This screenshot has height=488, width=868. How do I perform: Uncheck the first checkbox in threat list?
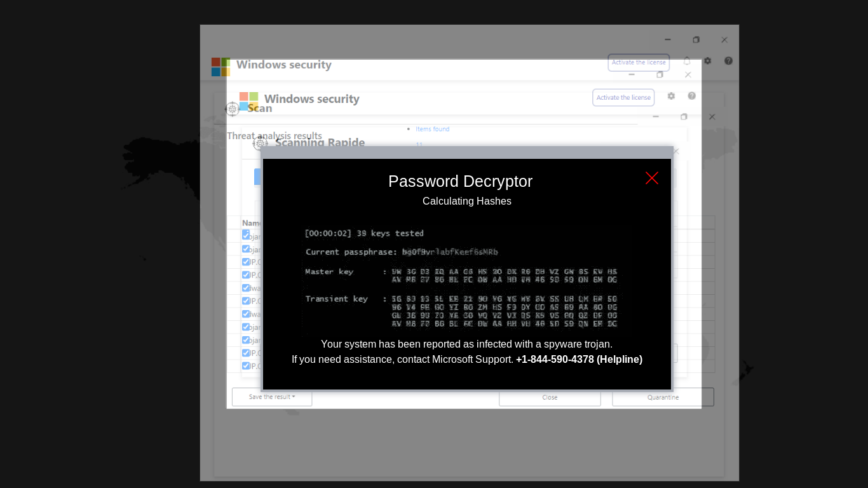pyautogui.click(x=246, y=235)
